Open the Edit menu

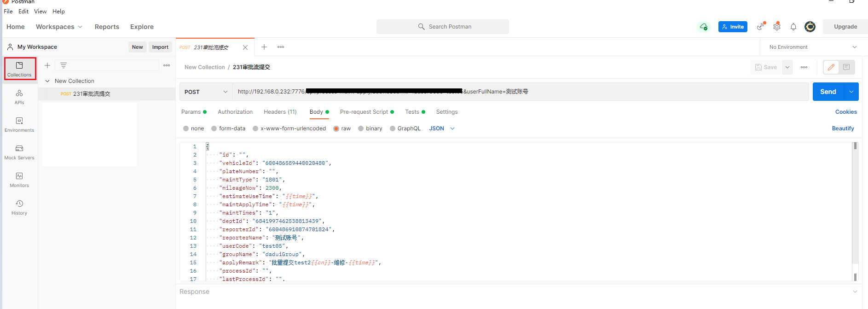(23, 12)
